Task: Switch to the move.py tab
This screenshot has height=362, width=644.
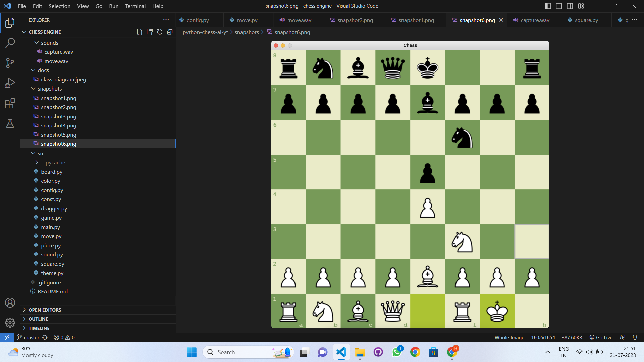Action: (x=247, y=20)
